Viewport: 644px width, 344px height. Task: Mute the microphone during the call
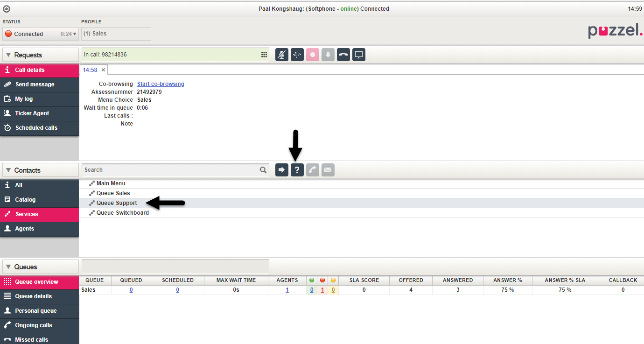[281, 55]
